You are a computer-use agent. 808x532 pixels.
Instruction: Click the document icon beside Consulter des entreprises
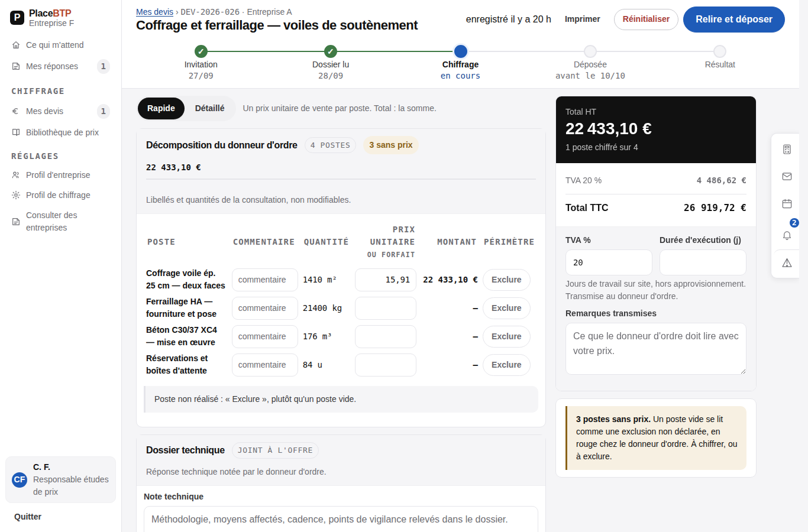(16, 222)
